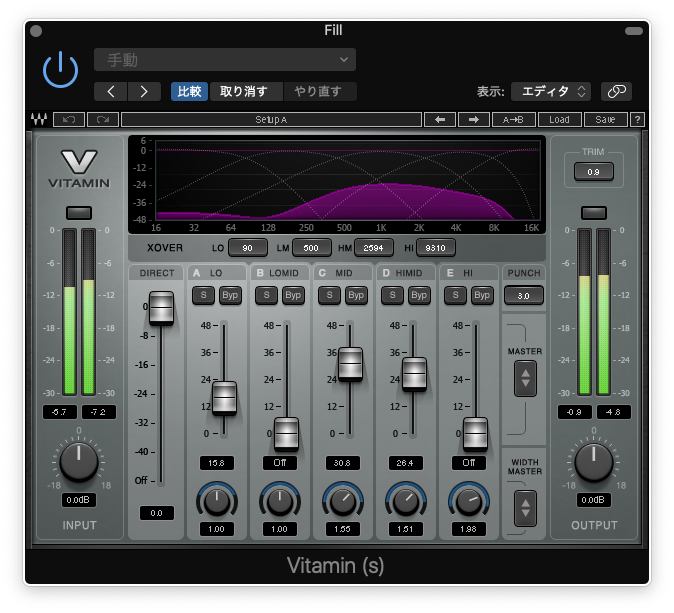The width and height of the screenshot is (674, 613).
Task: Click the LOMID band width knob
Action: [x=279, y=502]
